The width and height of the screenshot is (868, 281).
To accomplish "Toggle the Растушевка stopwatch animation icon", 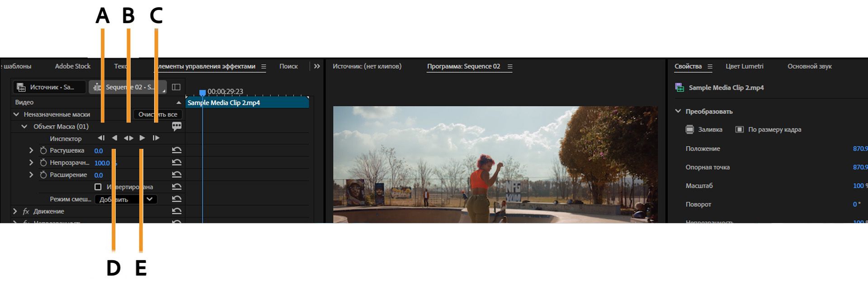I will click(x=43, y=150).
